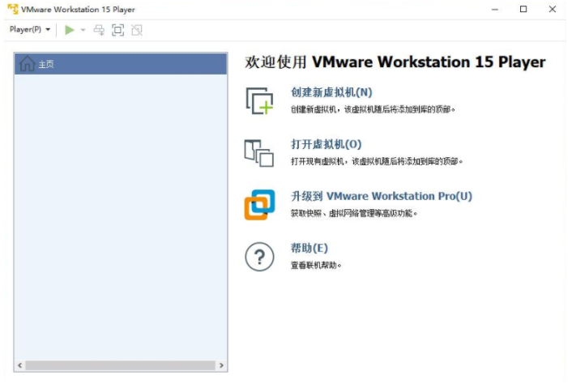Viewport: 568px width, 392px height.
Task: Expand the power options dropdown arrow
Action: click(x=83, y=30)
